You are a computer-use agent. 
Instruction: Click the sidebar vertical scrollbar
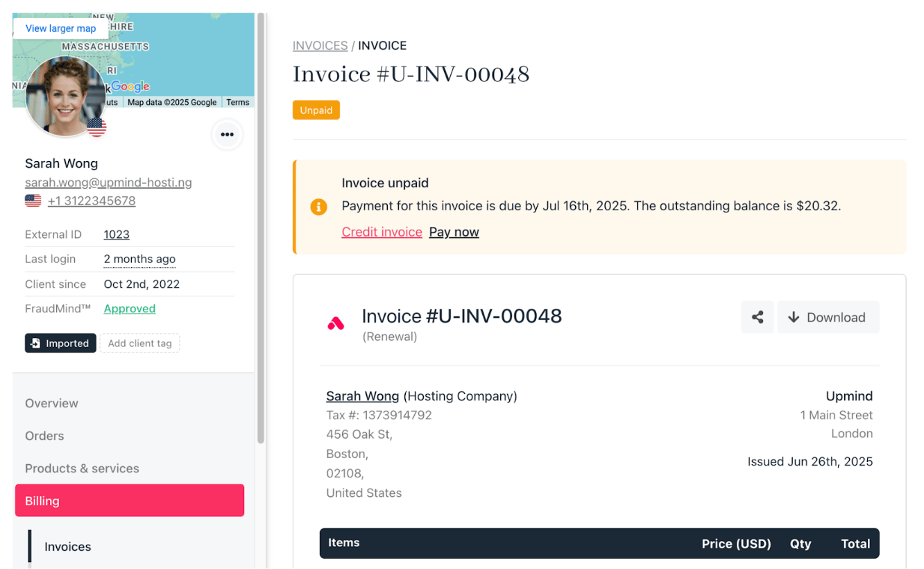(x=261, y=229)
